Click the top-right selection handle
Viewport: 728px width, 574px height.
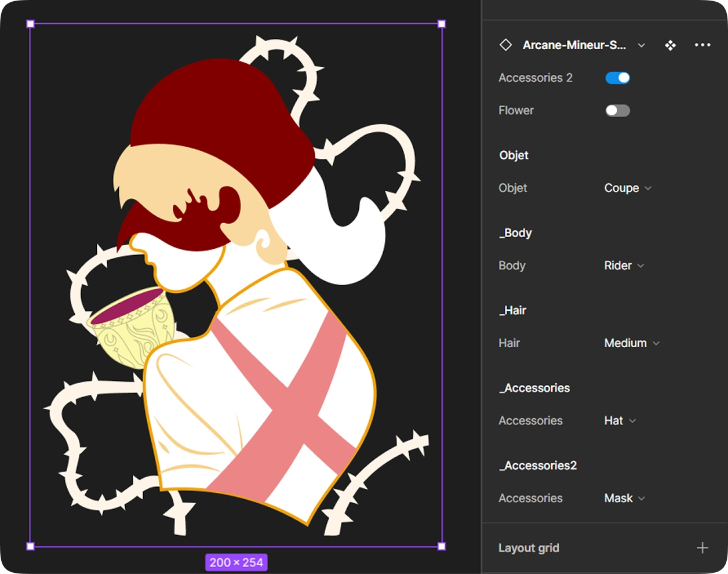point(442,24)
